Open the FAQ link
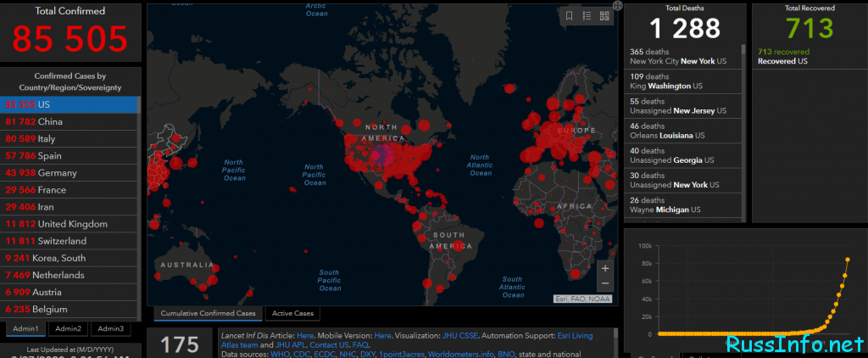Viewport: 868px width, 358px height. click(359, 344)
